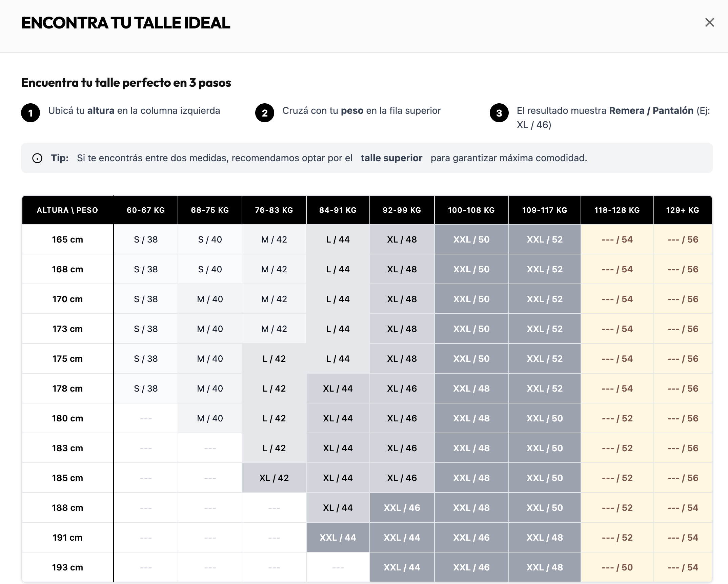Click the ALTURA \ PESO header cell
Viewport: 728px width, 584px height.
[x=67, y=210]
